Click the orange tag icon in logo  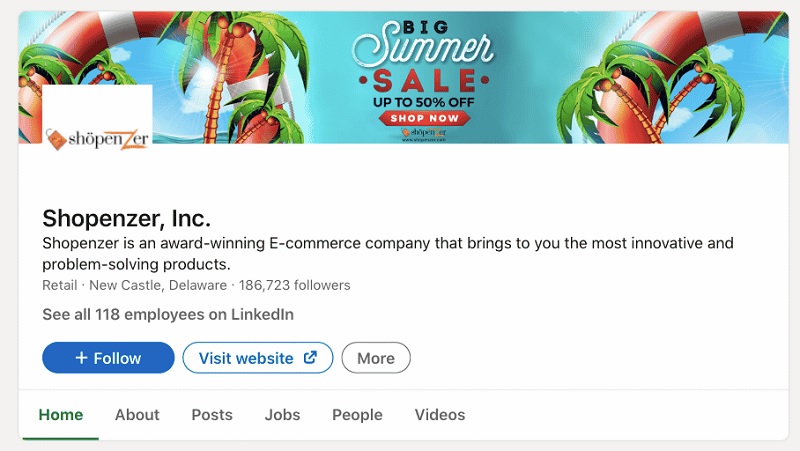pos(56,139)
